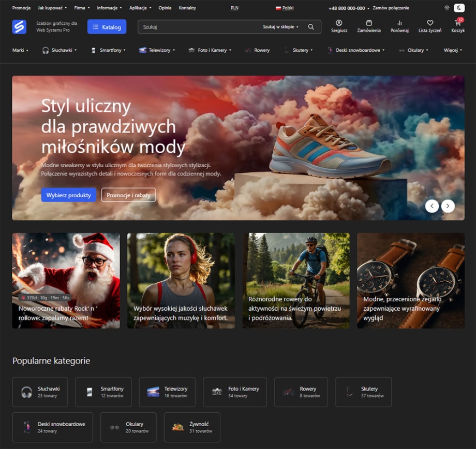Click the blue store logo icon

click(x=19, y=27)
